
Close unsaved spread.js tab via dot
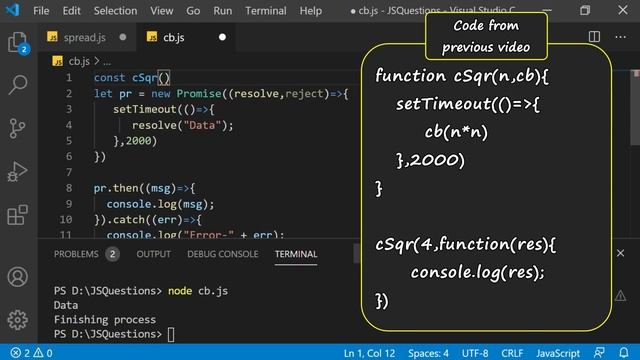122,37
